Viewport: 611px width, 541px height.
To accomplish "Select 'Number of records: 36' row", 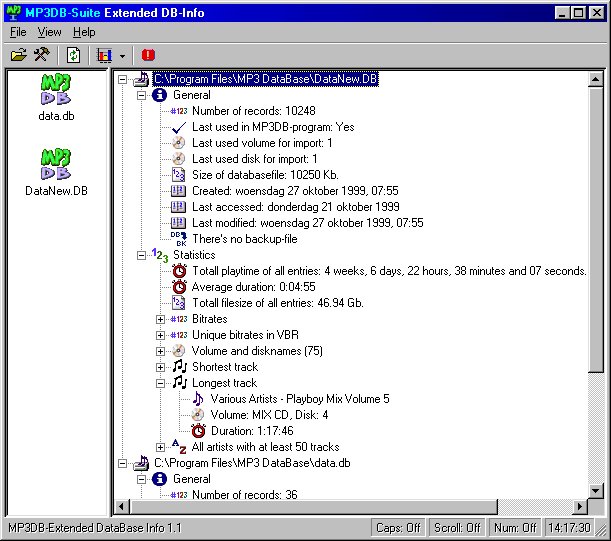I will [245, 495].
